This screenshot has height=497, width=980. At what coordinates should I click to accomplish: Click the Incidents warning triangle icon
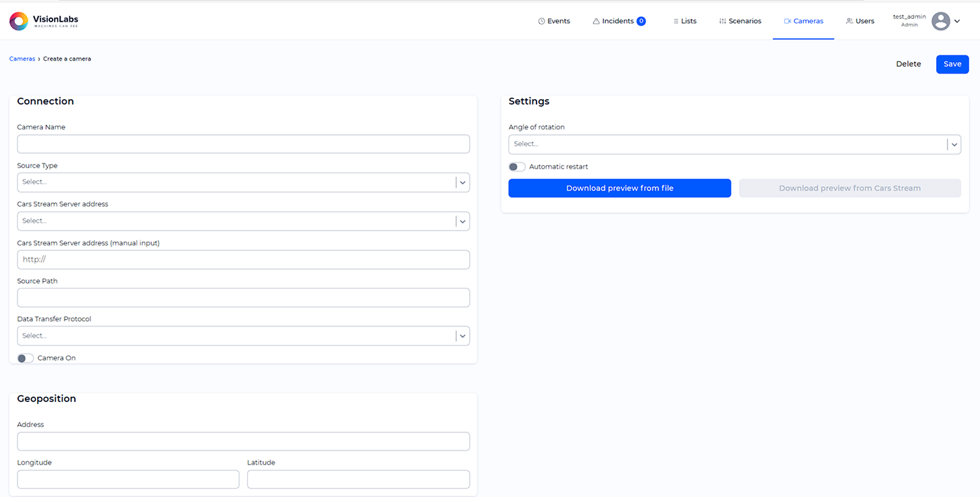click(595, 21)
